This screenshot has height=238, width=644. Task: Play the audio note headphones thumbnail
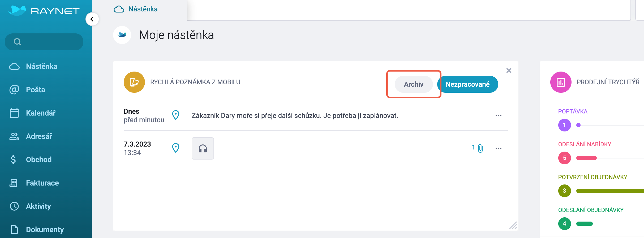203,148
